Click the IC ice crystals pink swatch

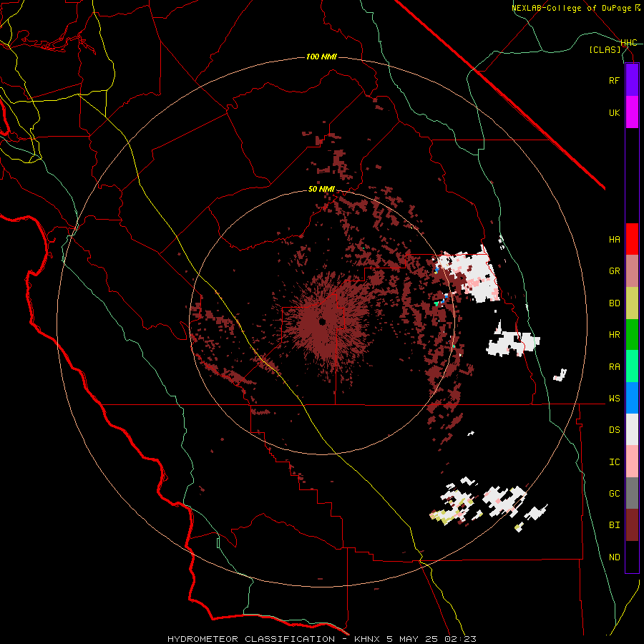click(632, 462)
